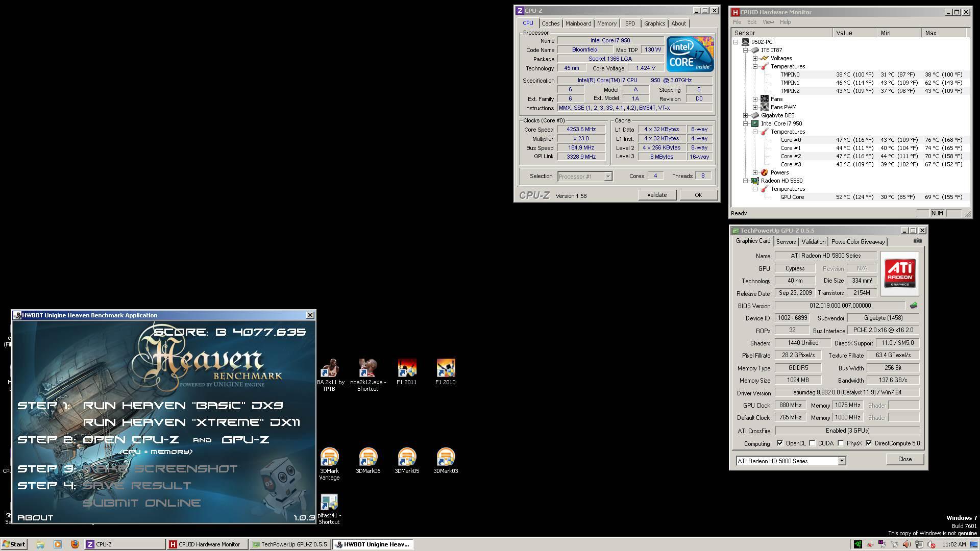Click the Start button on the taskbar
Screen dimensions: 980x551
[x=14, y=544]
